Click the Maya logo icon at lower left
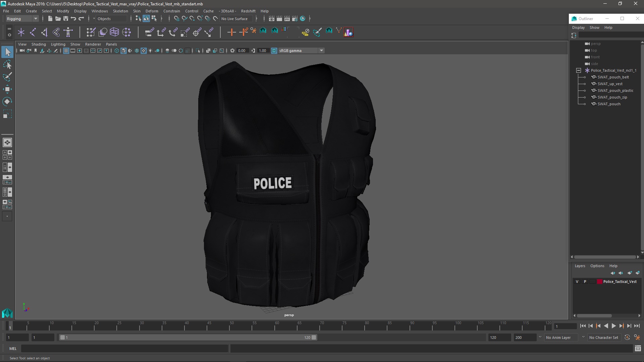 point(7,313)
